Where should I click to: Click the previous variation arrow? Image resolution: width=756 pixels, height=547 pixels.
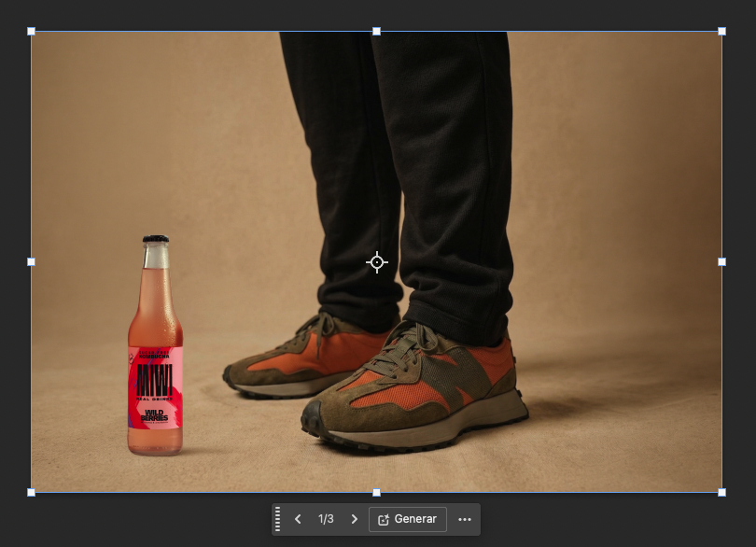coord(298,519)
